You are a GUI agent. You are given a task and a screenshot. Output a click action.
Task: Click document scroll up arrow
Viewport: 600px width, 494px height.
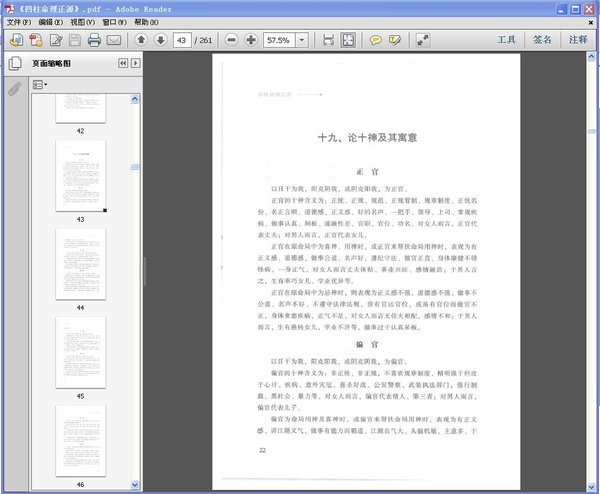[591, 57]
